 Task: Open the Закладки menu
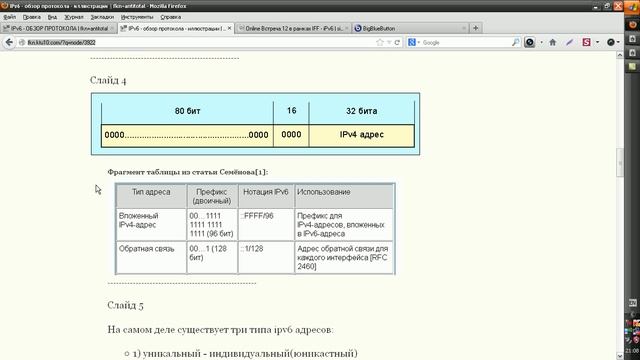click(102, 17)
